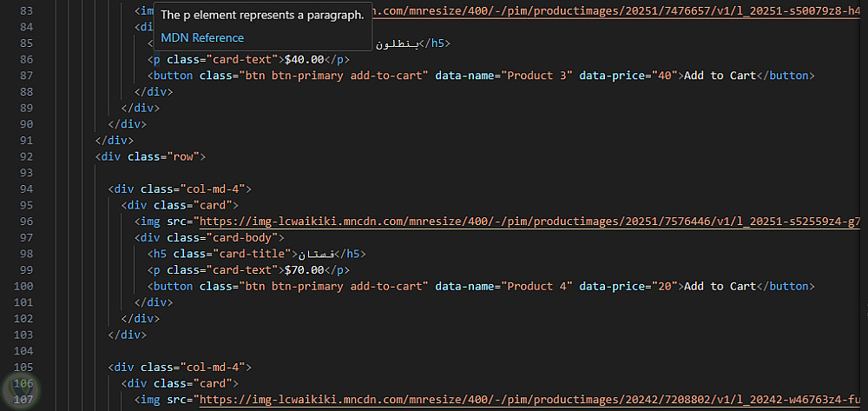Place cursor on $70.00 price text
The width and height of the screenshot is (868, 411).
(x=305, y=270)
